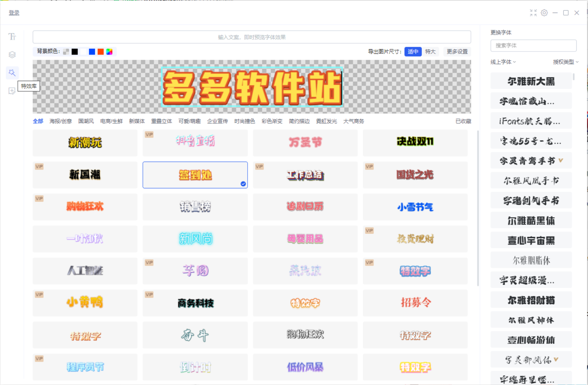The height and width of the screenshot is (385, 588).
Task: Open the rainbow custom color picker
Action: [109, 52]
